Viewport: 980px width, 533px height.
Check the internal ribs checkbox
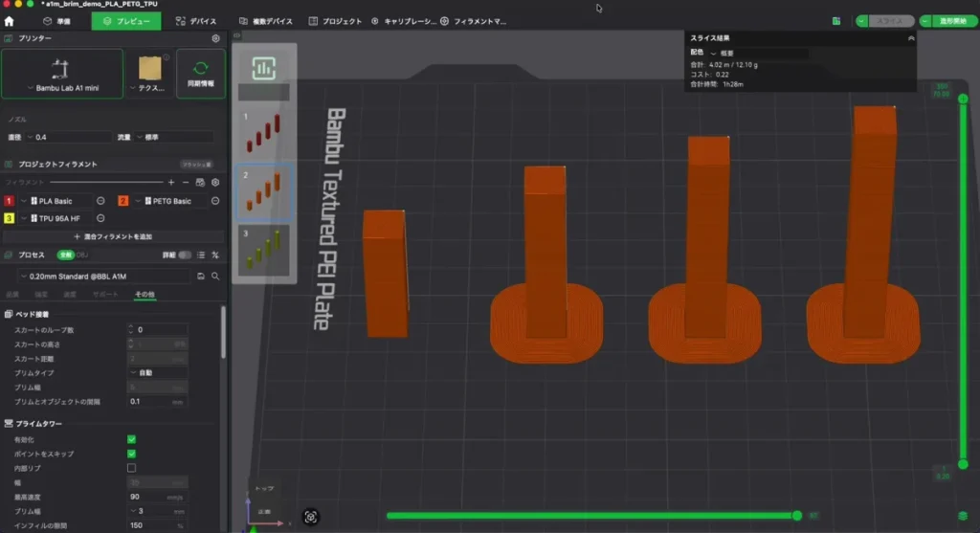[x=131, y=468]
